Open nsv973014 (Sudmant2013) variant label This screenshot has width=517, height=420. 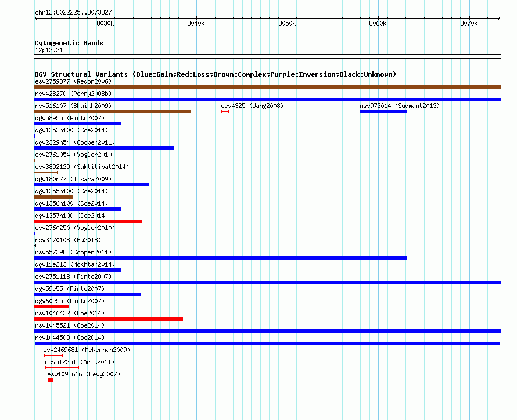coord(400,106)
